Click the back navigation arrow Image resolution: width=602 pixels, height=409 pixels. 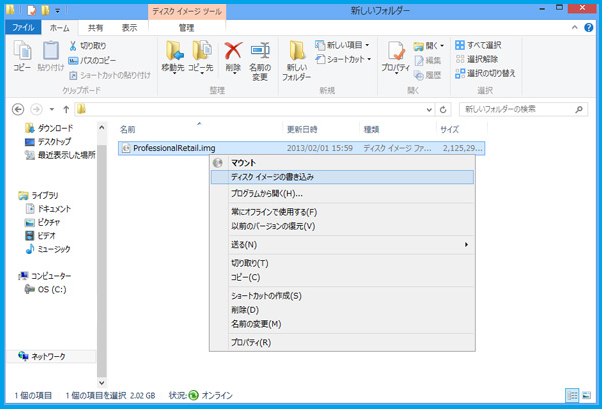click(x=18, y=109)
